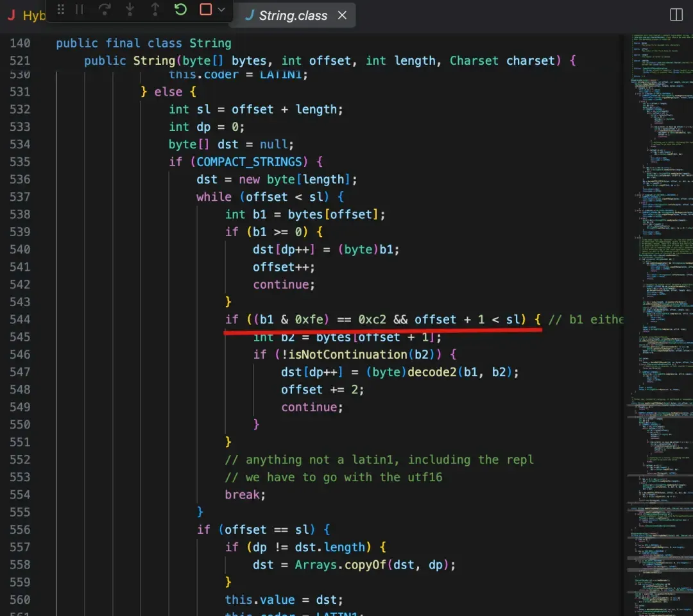
Task: Click comment 'anything not a latin1' on line 552
Action: (320, 460)
